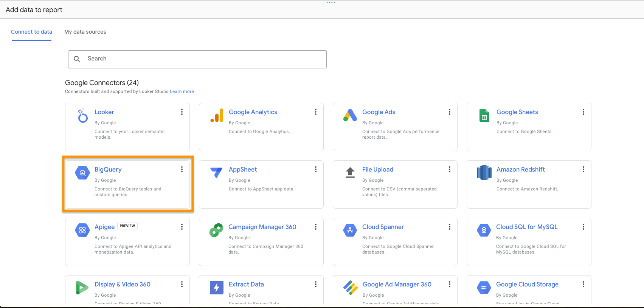This screenshot has width=644, height=308.
Task: Click 'Google Connectors (24)' heading
Action: pos(102,83)
